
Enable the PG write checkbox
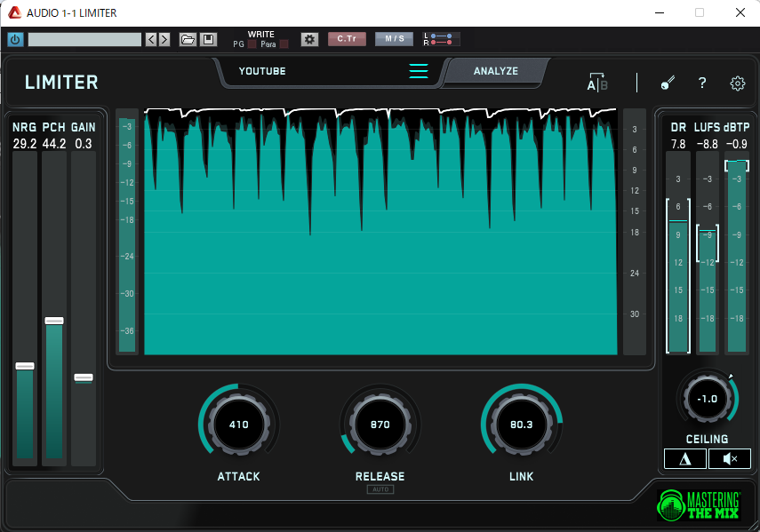[x=252, y=44]
